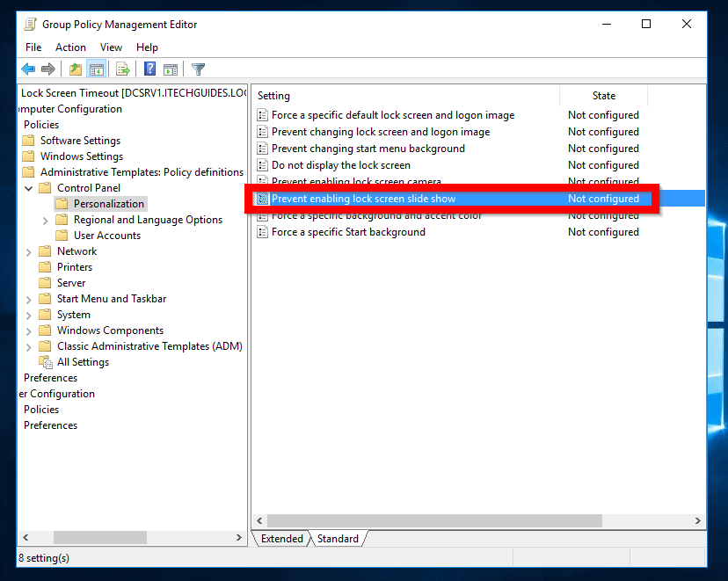Click the Filter Options toolbar icon
The image size is (728, 581).
click(195, 69)
